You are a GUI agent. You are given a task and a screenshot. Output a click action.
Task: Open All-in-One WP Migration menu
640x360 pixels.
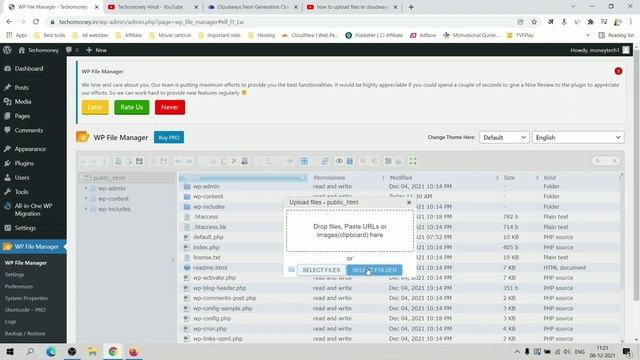pyautogui.click(x=33, y=210)
